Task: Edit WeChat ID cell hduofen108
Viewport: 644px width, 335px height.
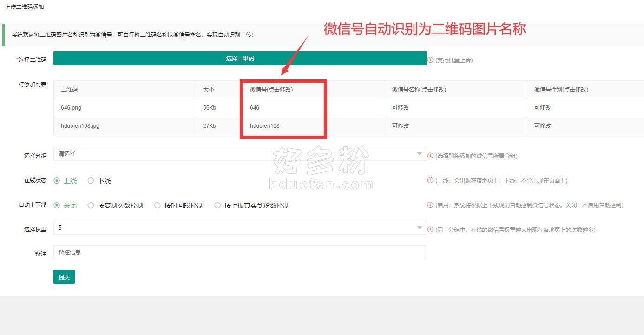Action: coord(314,126)
